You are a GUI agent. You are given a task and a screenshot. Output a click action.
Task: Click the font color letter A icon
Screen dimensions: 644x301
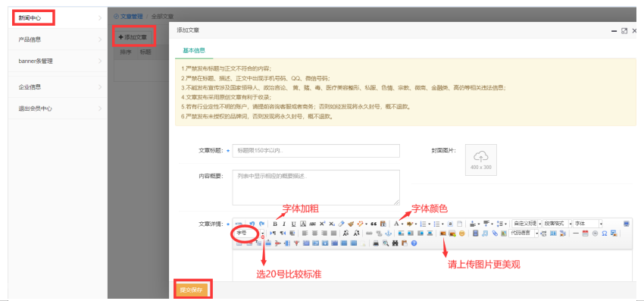(396, 224)
